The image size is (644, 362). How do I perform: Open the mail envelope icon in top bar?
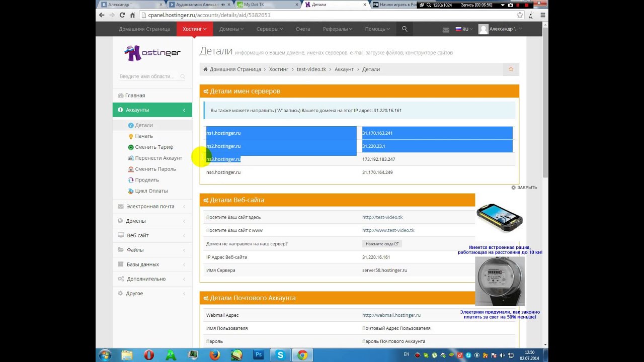446,30
